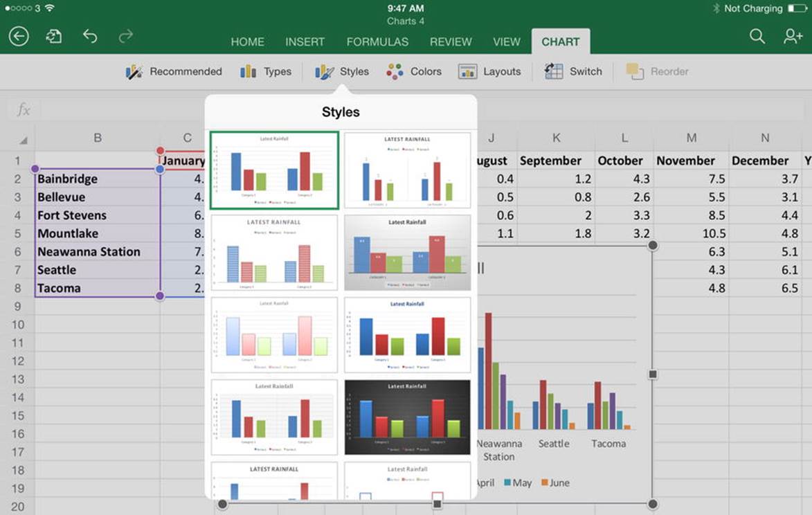812x515 pixels.
Task: Tap the back arrow circle icon
Action: pos(19,36)
